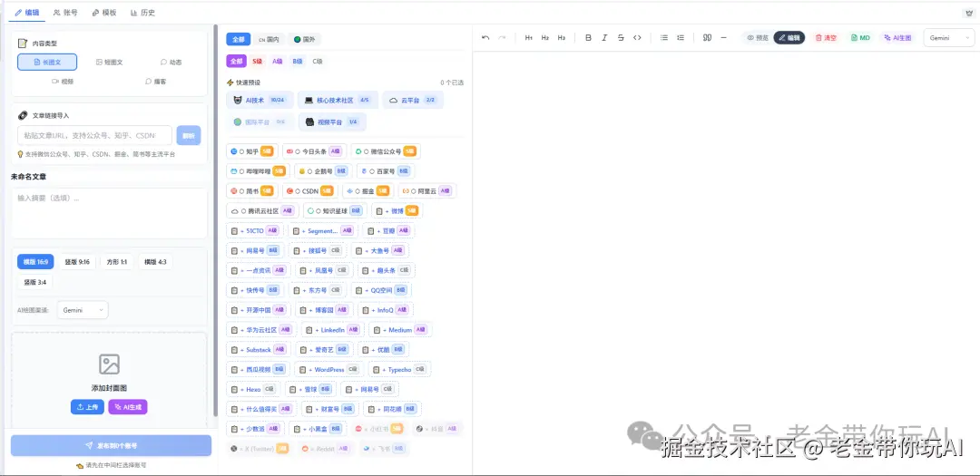980x476 pixels.
Task: Select the 腾讯云社区 platform chip
Action: coord(262,211)
